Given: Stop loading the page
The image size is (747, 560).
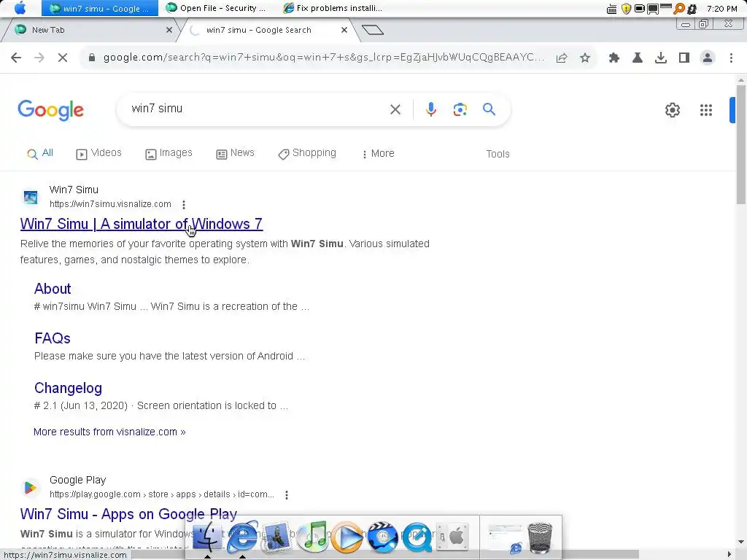Looking at the screenshot, I should coord(63,58).
